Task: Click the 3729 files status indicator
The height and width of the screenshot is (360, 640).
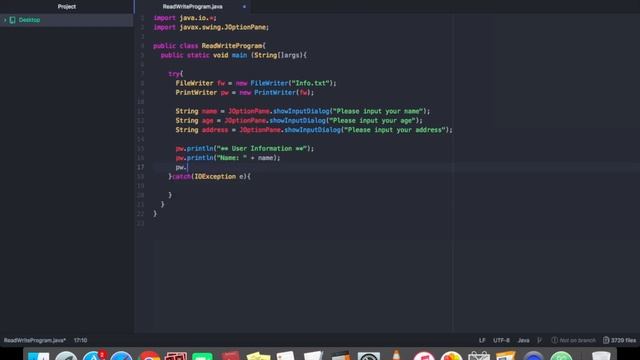Action: (620, 340)
